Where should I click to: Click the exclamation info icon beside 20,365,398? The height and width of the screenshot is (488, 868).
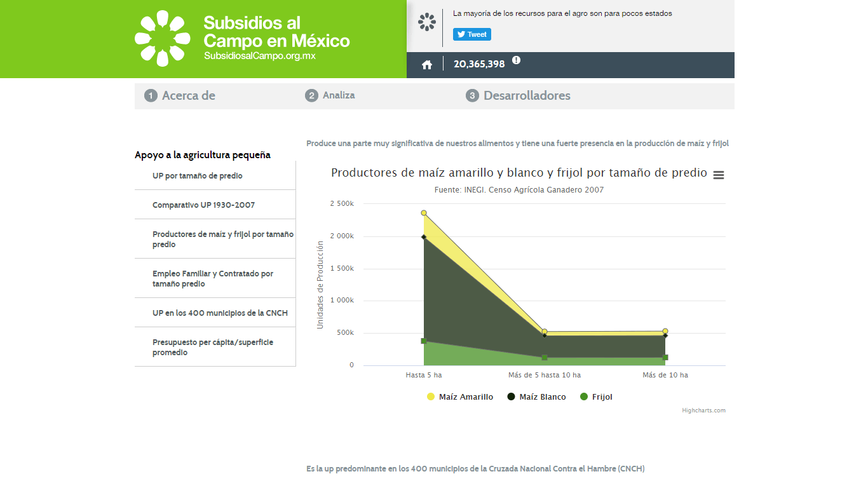(x=516, y=60)
